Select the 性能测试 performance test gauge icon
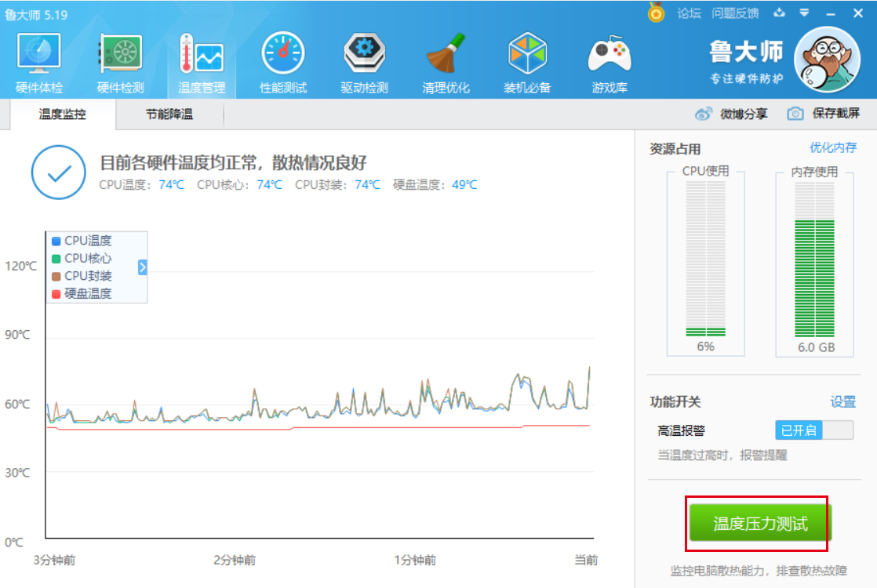Viewport: 877px width, 588px height. pos(282,55)
